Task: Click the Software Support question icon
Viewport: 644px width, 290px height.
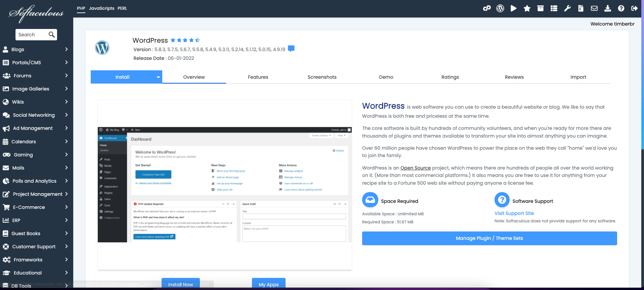Action: click(x=502, y=200)
